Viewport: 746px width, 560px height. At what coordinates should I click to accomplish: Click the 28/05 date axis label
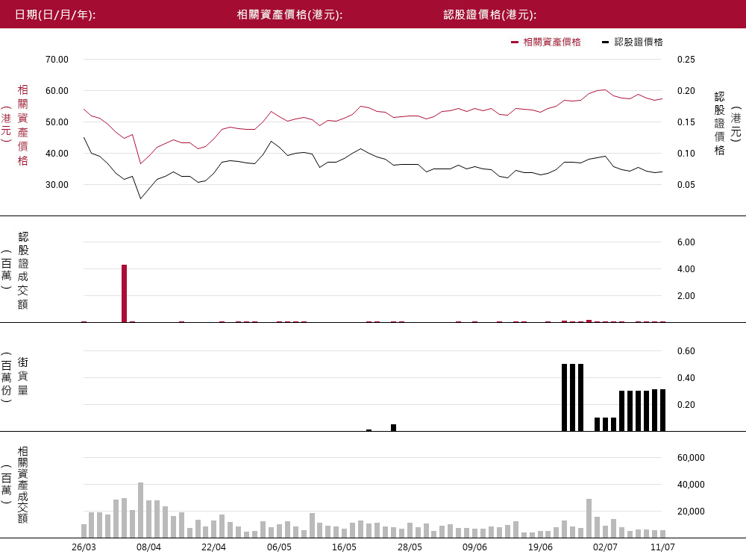point(410,547)
